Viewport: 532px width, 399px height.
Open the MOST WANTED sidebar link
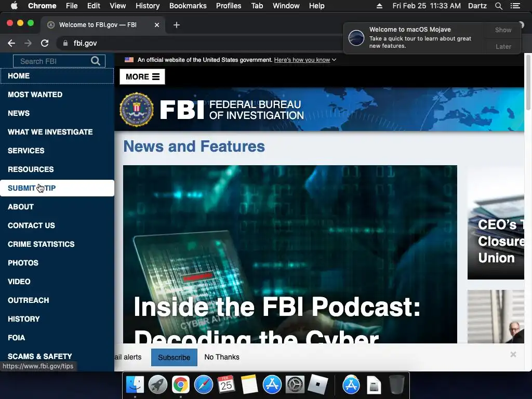(x=57, y=95)
